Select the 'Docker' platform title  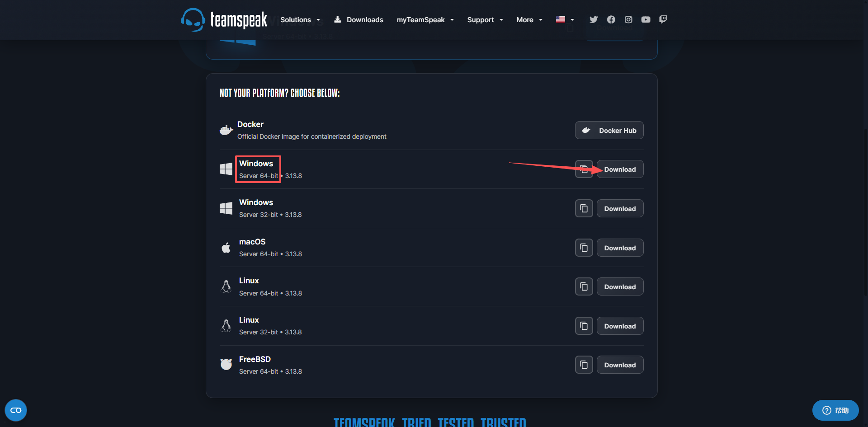[x=250, y=124]
